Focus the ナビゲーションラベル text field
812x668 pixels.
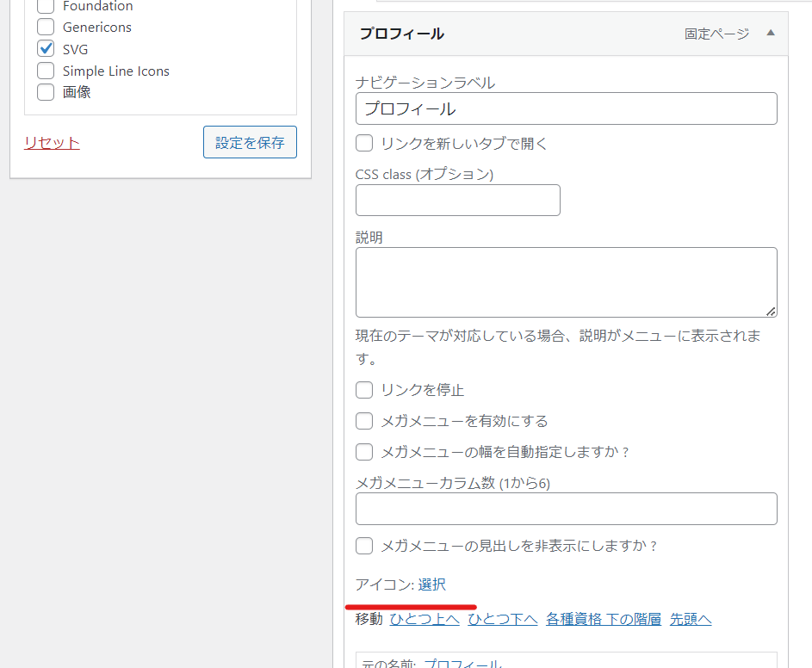pyautogui.click(x=566, y=109)
